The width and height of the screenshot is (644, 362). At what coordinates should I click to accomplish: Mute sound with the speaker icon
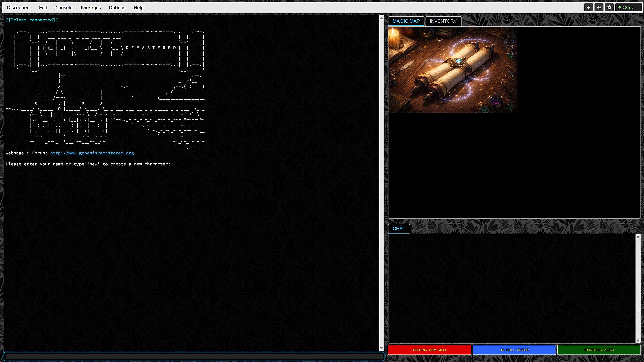point(599,7)
